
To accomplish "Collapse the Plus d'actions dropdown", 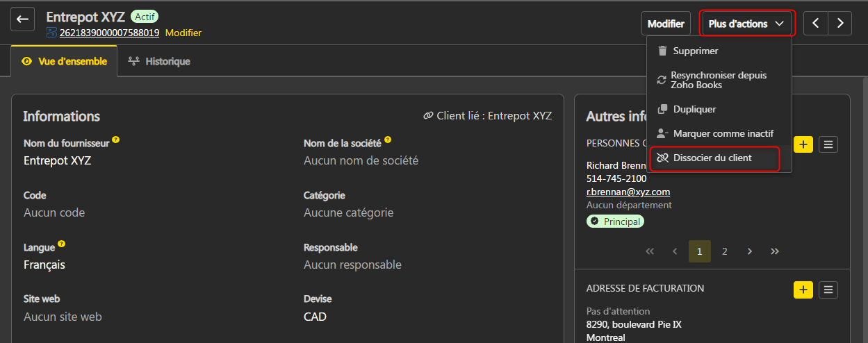I will coord(746,24).
